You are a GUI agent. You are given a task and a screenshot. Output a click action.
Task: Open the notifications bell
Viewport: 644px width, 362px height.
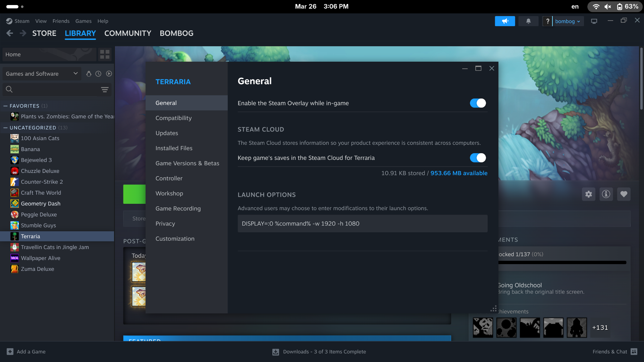528,21
